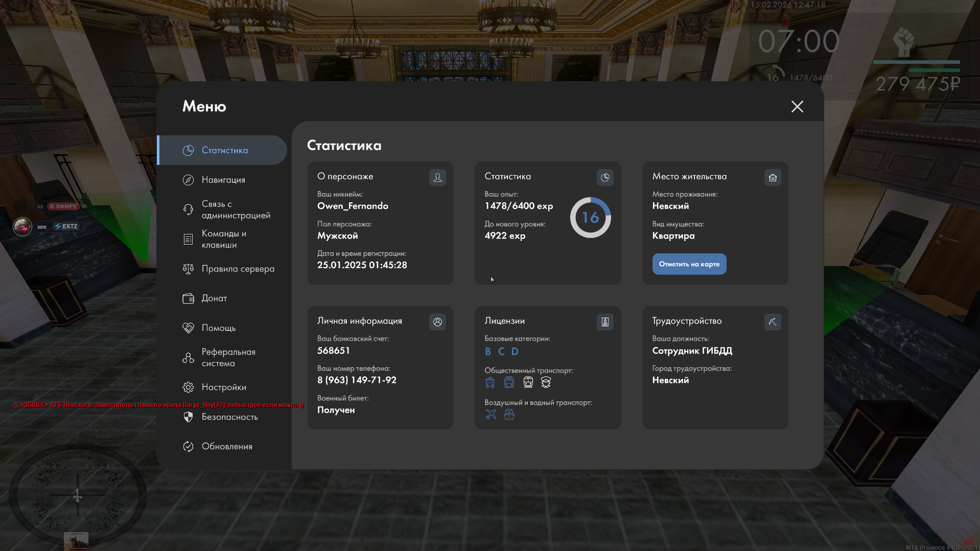Click the airplane license icon
The height and width of the screenshot is (551, 980).
[491, 414]
